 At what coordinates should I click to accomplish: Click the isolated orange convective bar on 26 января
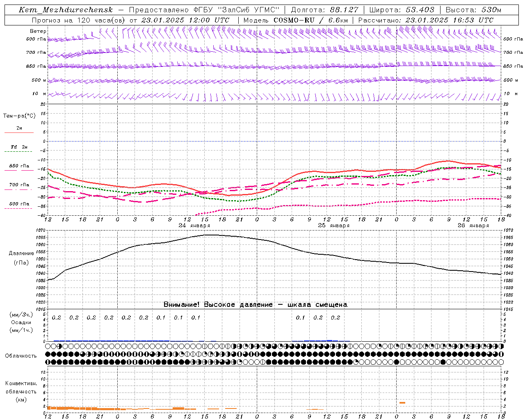point(402,403)
